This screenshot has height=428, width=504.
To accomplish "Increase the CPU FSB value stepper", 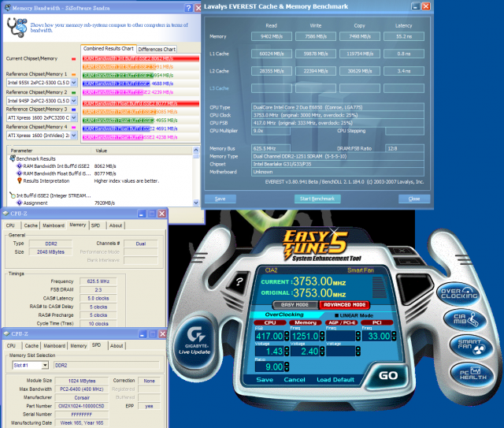I will pos(287,334).
